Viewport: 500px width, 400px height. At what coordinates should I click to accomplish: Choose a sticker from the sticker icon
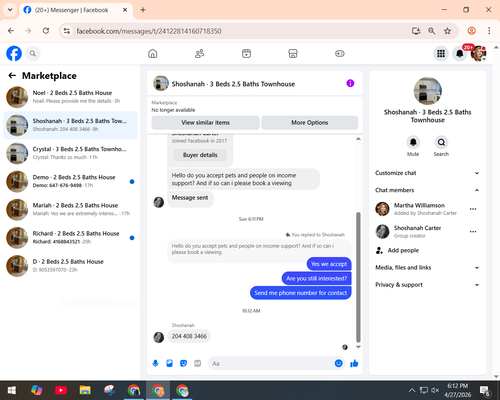point(183,363)
